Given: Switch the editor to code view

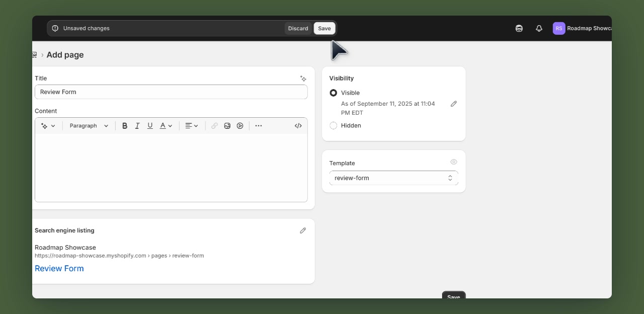Looking at the screenshot, I should click(298, 126).
